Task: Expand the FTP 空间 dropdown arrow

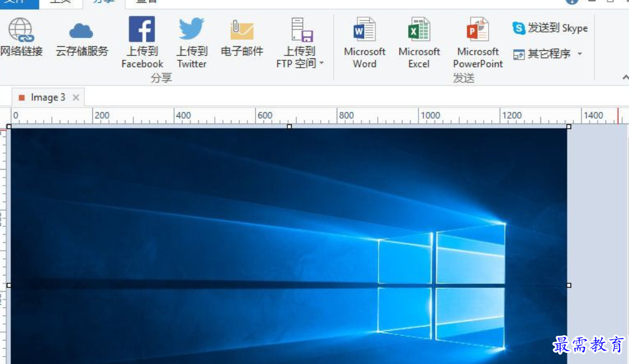Action: (x=321, y=63)
